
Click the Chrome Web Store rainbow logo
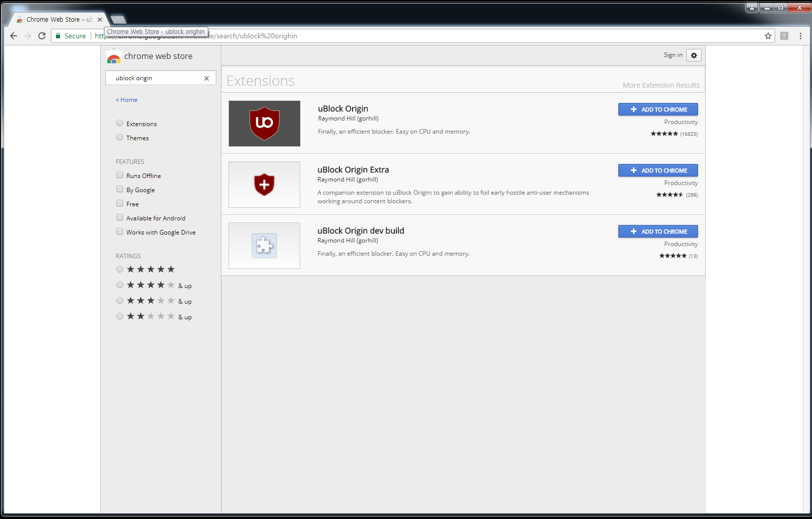[x=114, y=57]
